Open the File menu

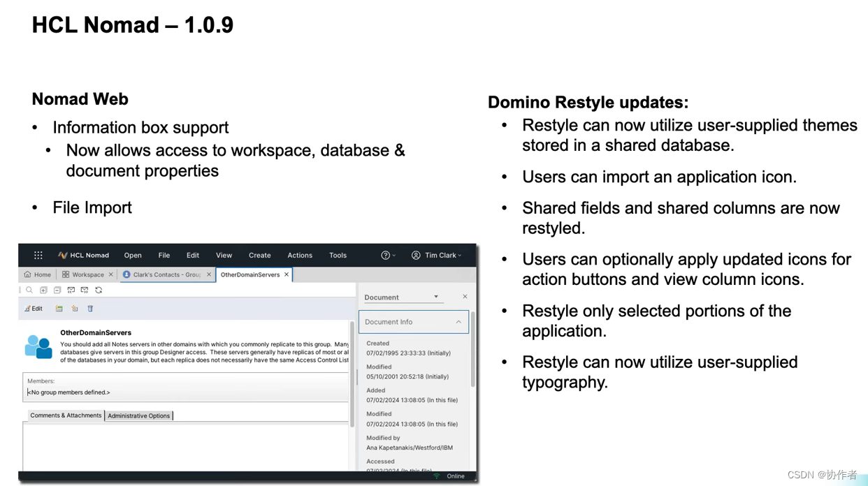[164, 256]
